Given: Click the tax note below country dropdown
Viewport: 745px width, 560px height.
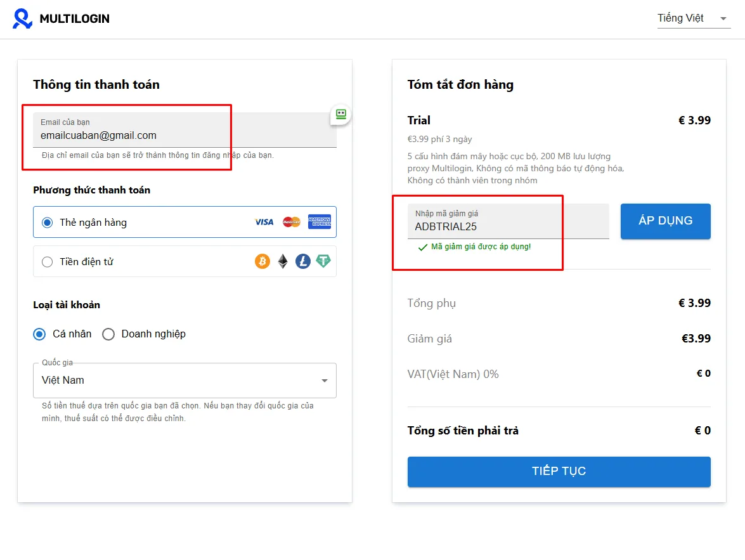Looking at the screenshot, I should click(178, 412).
